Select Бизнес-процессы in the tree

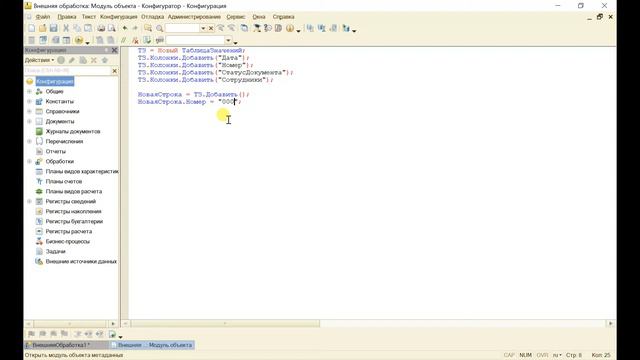(x=67, y=241)
